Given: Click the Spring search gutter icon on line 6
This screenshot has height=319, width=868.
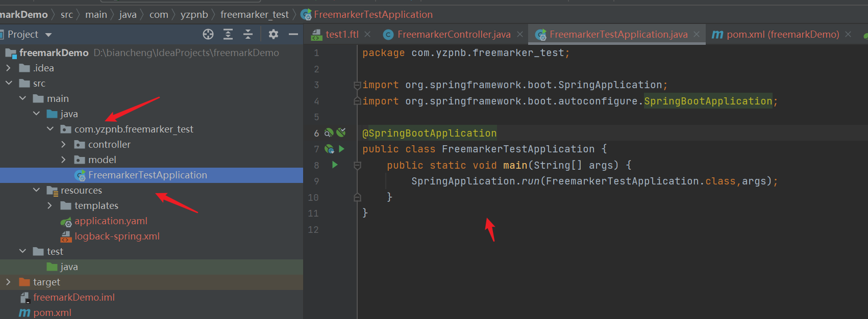Looking at the screenshot, I should (329, 132).
